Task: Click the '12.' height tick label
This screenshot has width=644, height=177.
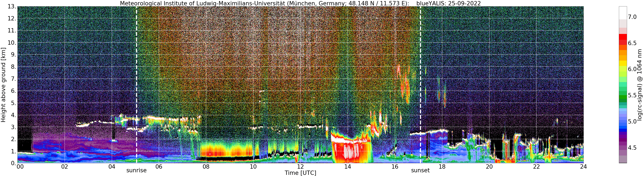Action: (12, 18)
